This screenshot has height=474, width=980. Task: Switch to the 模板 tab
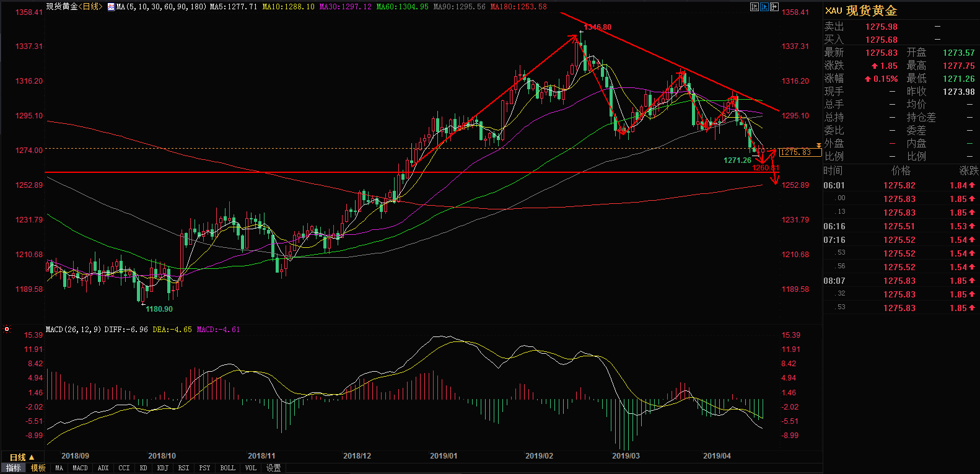38,468
